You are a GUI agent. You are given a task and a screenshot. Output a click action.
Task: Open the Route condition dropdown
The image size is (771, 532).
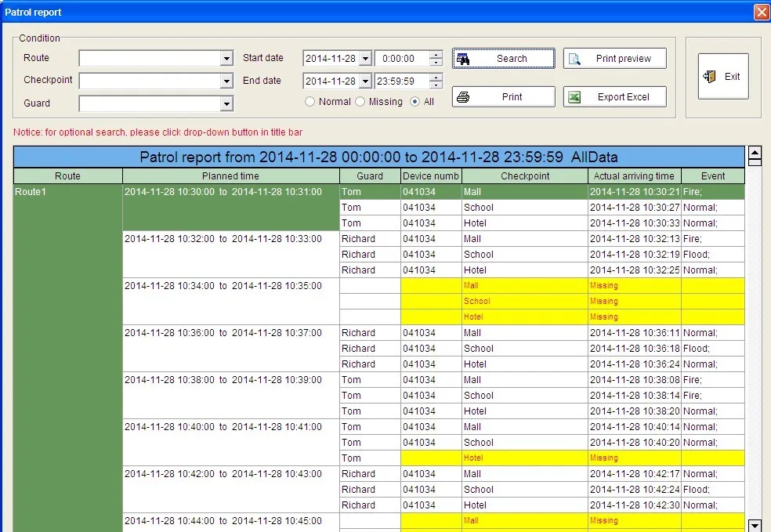(x=226, y=58)
